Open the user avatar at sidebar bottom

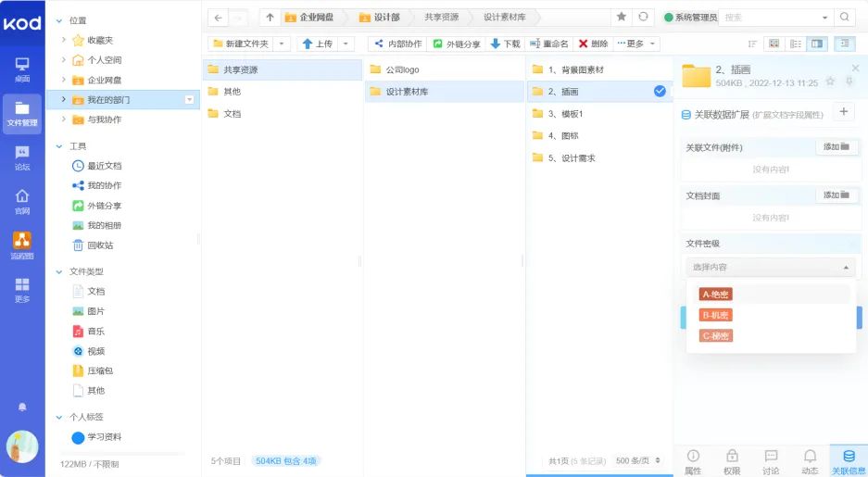click(22, 446)
